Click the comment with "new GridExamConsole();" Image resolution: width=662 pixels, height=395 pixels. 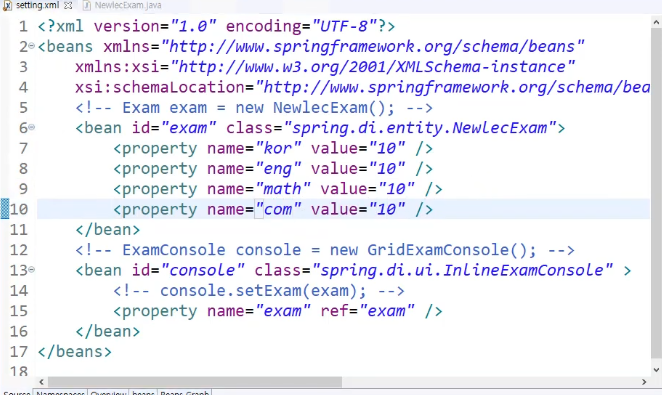(x=325, y=250)
